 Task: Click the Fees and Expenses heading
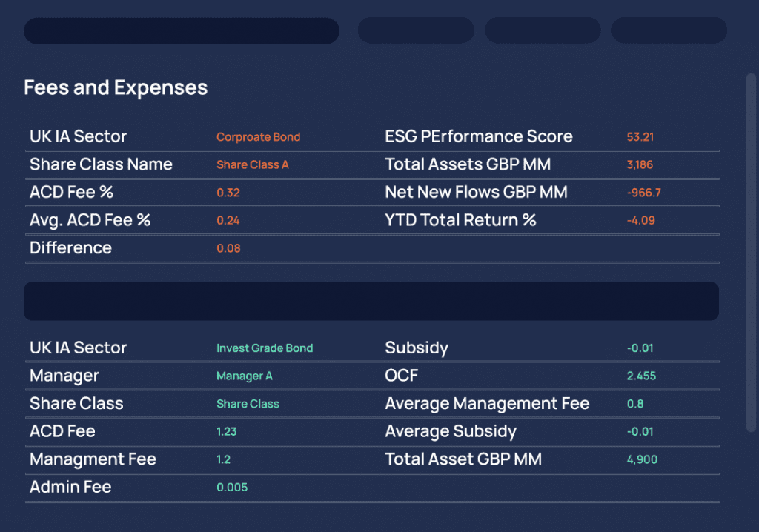[116, 87]
